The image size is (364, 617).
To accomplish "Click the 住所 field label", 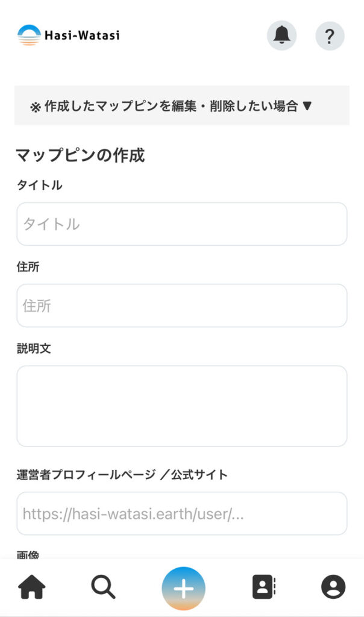I will (28, 267).
